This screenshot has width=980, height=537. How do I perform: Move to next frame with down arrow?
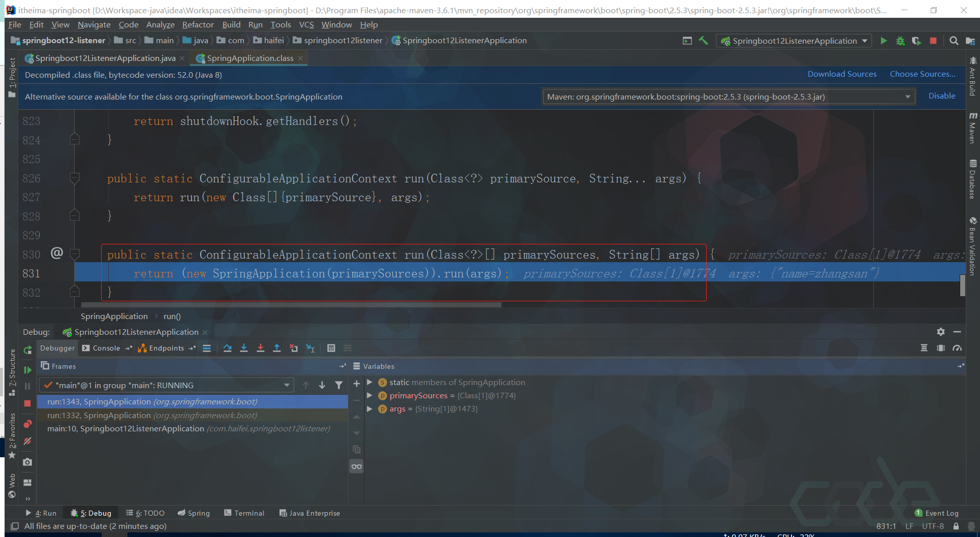[322, 385]
